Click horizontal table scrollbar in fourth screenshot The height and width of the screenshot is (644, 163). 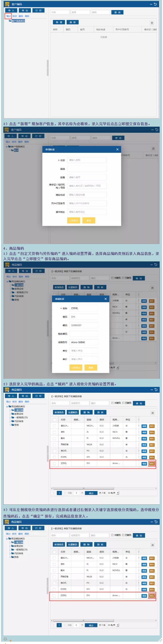coord(84,488)
